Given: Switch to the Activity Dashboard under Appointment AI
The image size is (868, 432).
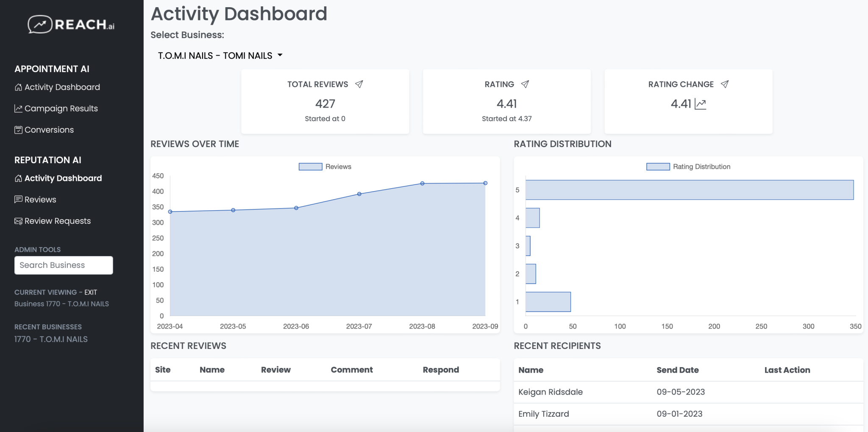Looking at the screenshot, I should (x=62, y=87).
